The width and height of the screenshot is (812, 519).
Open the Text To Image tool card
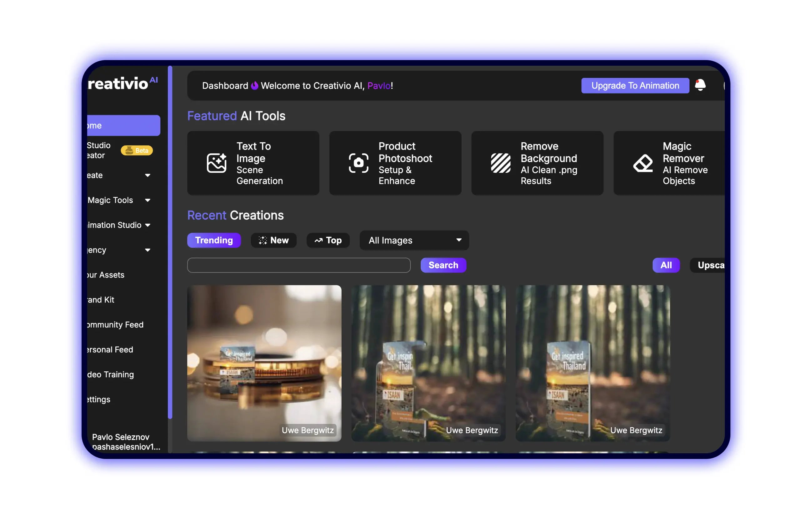coord(253,163)
